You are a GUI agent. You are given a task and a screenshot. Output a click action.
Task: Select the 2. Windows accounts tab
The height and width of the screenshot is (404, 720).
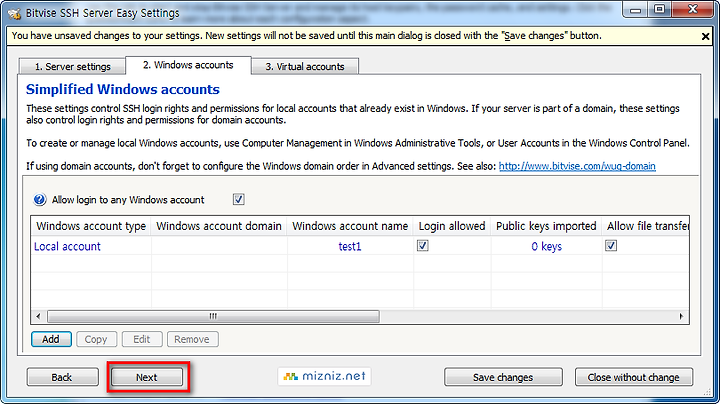click(x=188, y=65)
